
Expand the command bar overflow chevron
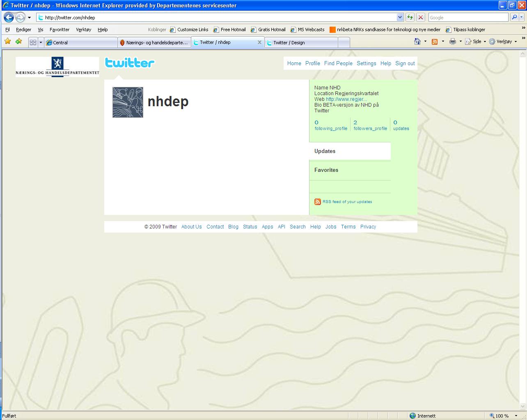(x=523, y=38)
